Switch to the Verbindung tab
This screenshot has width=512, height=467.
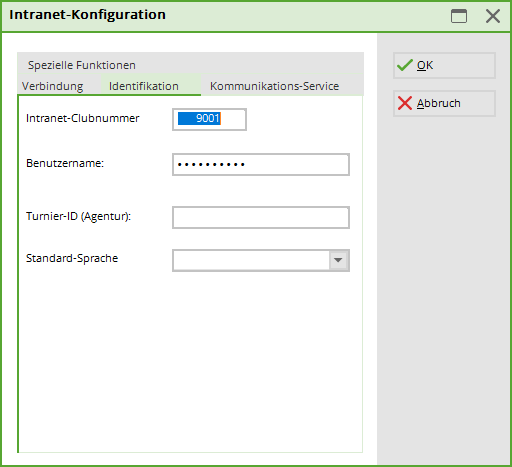click(52, 86)
